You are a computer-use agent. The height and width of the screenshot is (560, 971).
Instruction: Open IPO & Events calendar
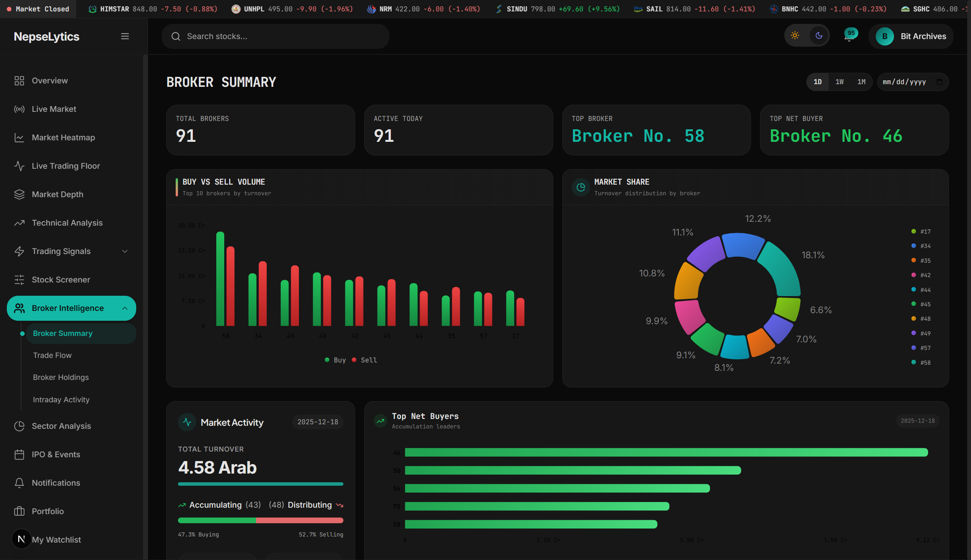point(56,454)
